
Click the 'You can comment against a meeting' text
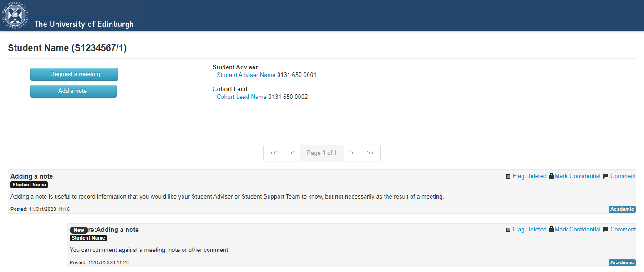tap(149, 250)
